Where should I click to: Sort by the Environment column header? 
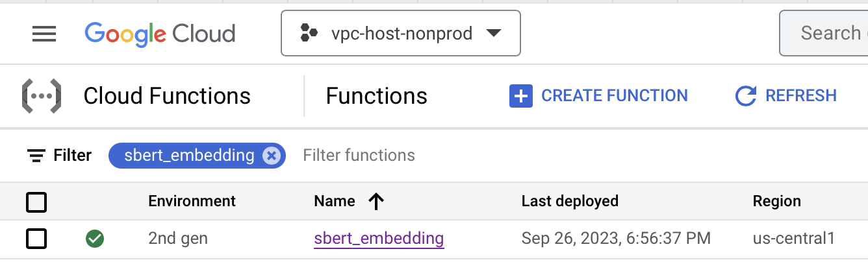coord(192,201)
